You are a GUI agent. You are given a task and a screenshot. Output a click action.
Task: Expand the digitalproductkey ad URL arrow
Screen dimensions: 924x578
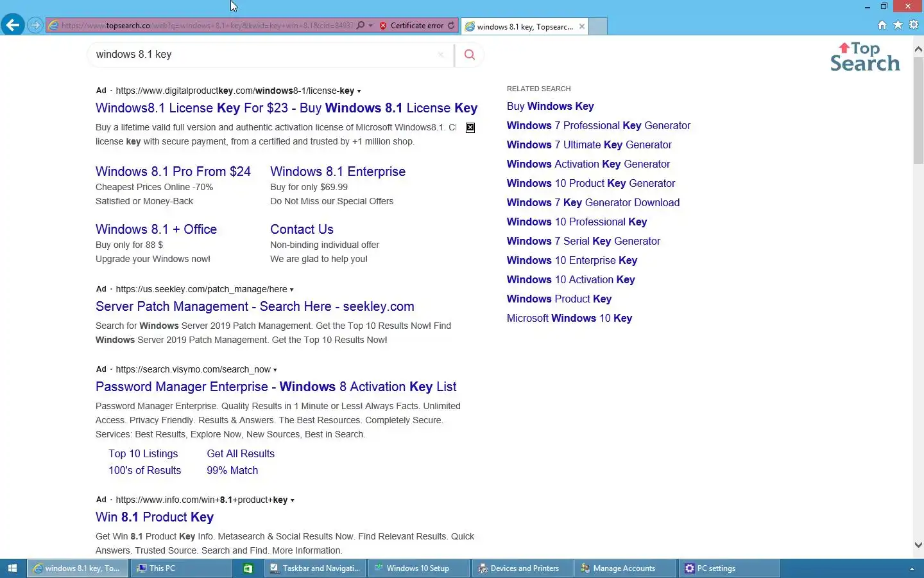(359, 91)
